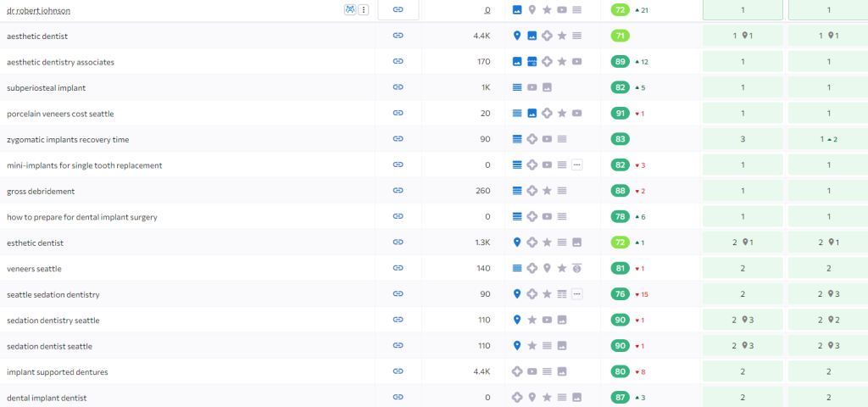Click the underlined search volume for dr robert johnson
The image size is (868, 407).
487,10
